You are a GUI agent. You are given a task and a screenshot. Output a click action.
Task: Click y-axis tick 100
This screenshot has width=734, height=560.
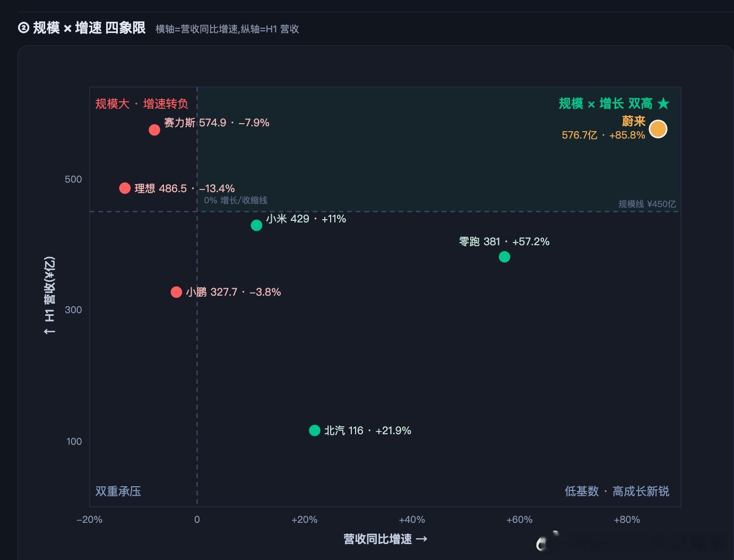point(74,442)
